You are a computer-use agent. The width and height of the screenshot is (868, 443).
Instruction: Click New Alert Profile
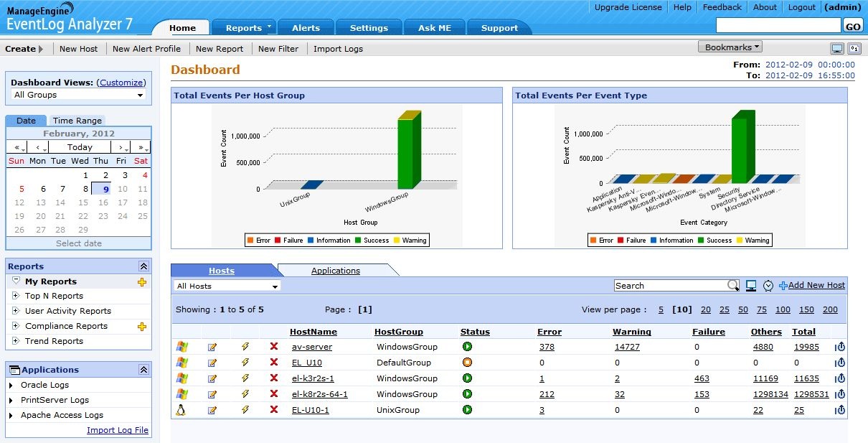[x=146, y=49]
